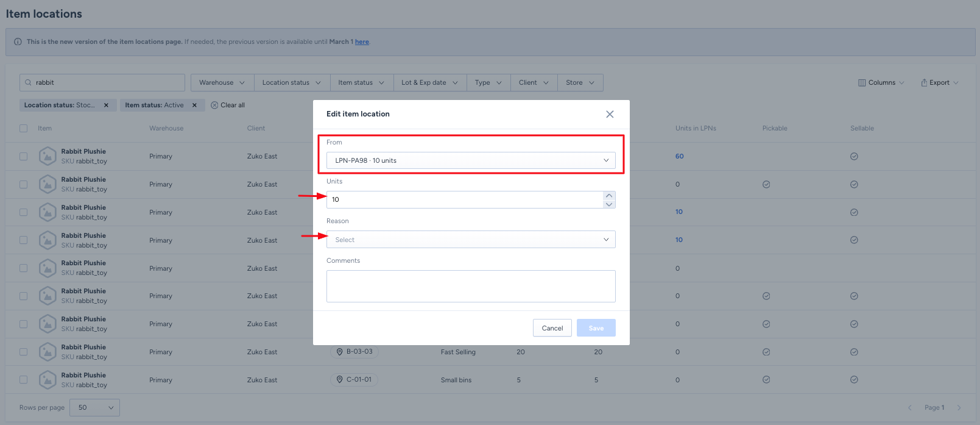The width and height of the screenshot is (980, 425).
Task: Open the Rows per page selector
Action: pyautogui.click(x=94, y=407)
